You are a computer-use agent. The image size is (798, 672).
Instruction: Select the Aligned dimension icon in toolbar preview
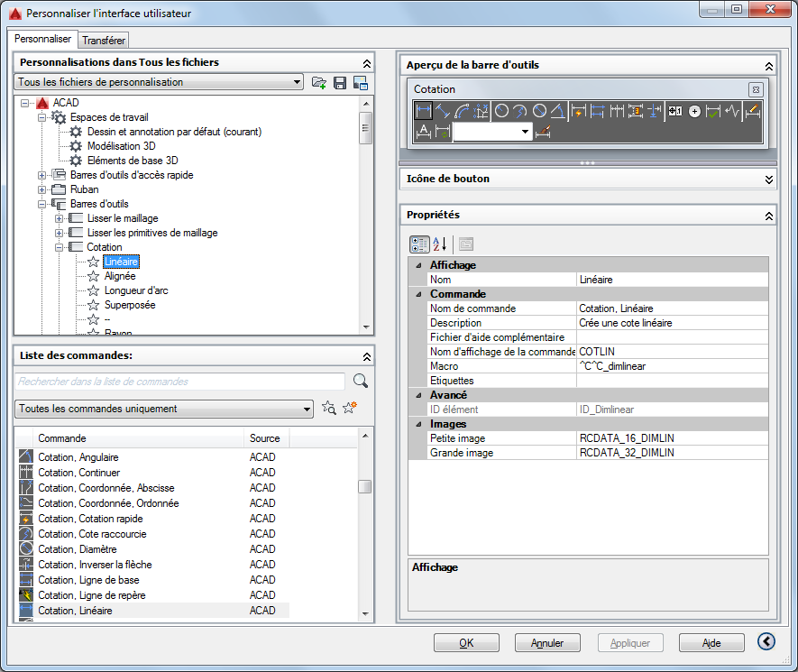pos(443,110)
